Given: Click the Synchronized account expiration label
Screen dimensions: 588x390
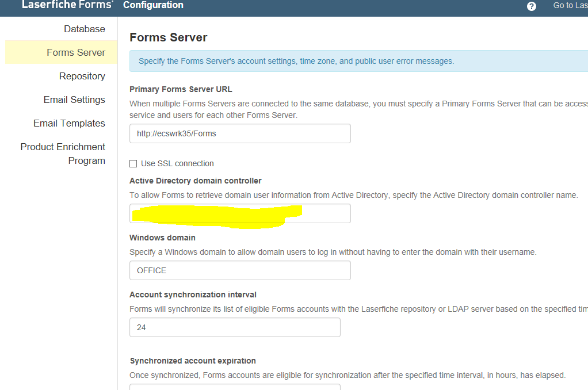Looking at the screenshot, I should click(x=193, y=361).
